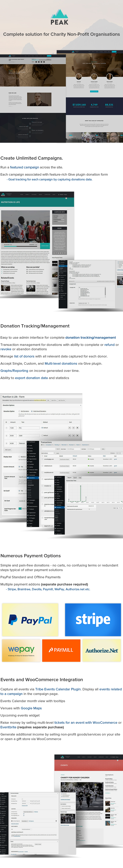Follow the Graphs/Reporting link
The height and width of the screenshot is (868, 123).
tap(14, 371)
